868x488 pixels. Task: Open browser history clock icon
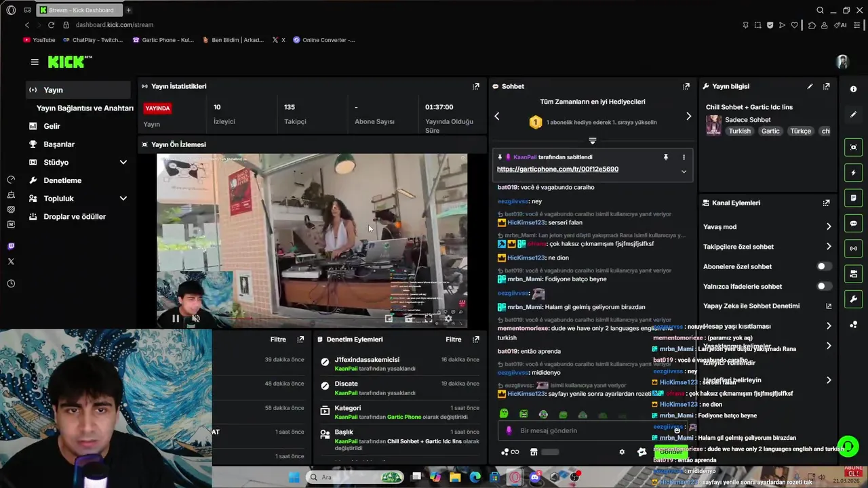tap(11, 284)
